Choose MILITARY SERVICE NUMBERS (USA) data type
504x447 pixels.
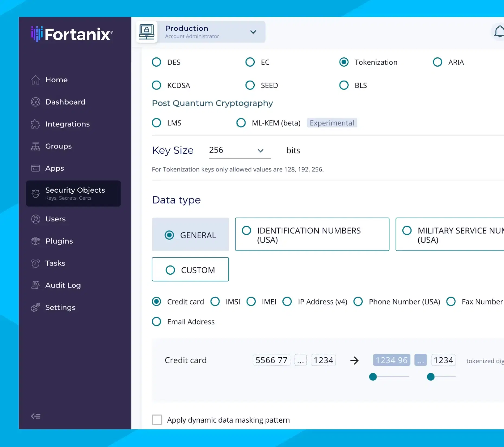[x=450, y=234]
